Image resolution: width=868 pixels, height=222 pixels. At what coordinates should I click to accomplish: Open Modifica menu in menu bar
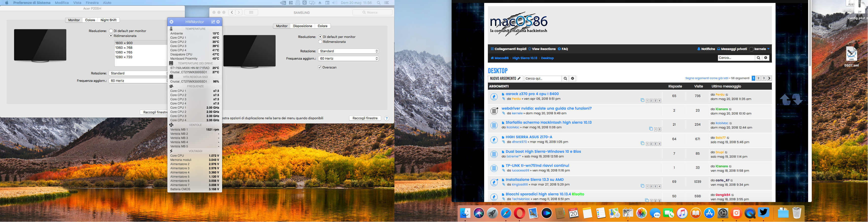click(x=62, y=3)
